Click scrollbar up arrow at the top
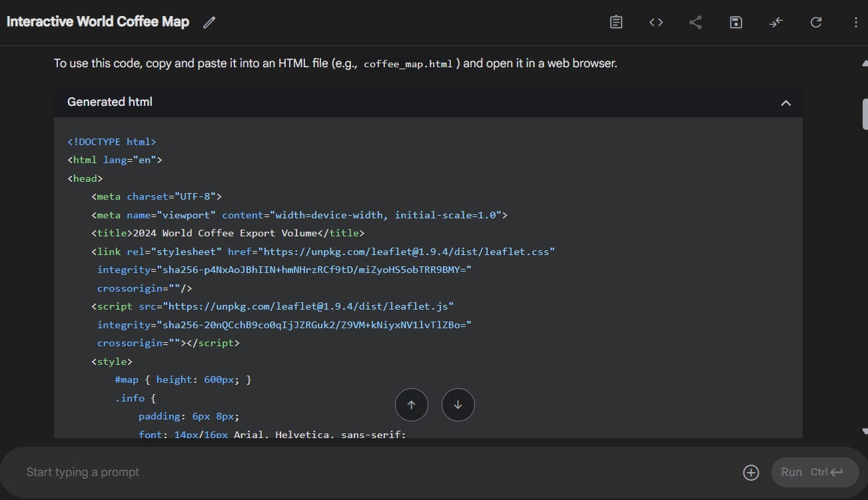 pos(865,63)
